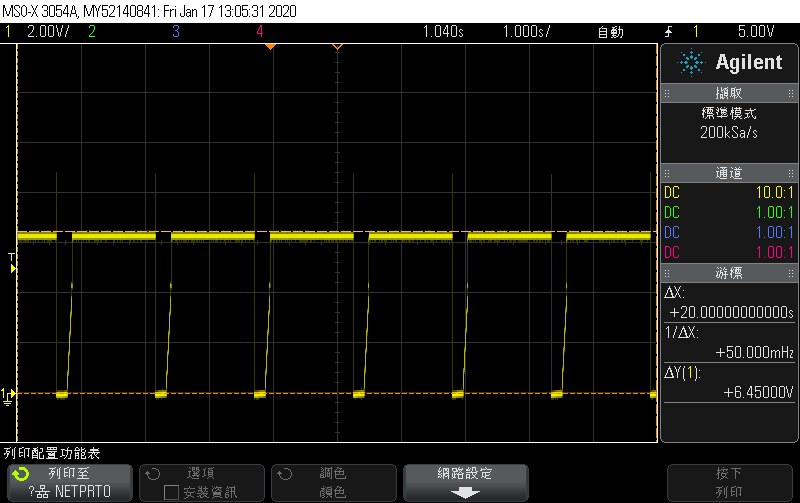Image resolution: width=800 pixels, height=503 pixels.
Task: Click the lower orange dashed Y cursor line
Action: click(337, 393)
